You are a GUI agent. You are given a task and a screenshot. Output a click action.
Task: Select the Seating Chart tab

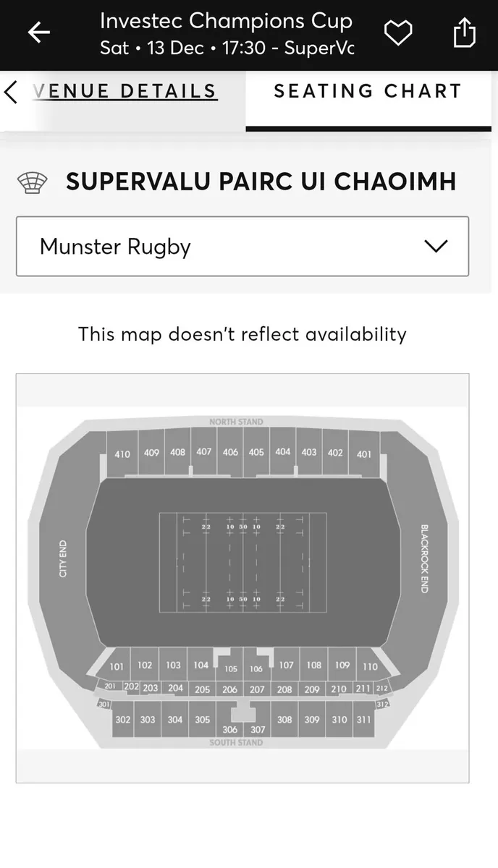point(368,92)
